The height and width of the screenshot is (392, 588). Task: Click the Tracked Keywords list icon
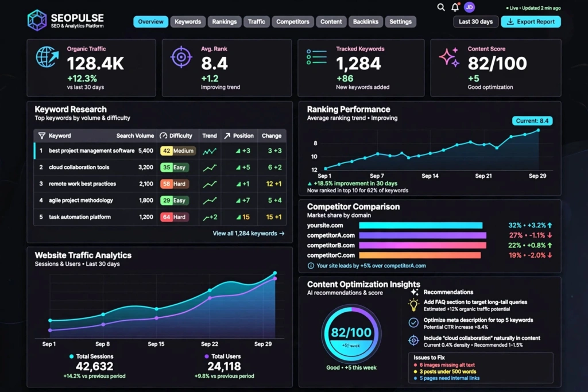pos(316,57)
